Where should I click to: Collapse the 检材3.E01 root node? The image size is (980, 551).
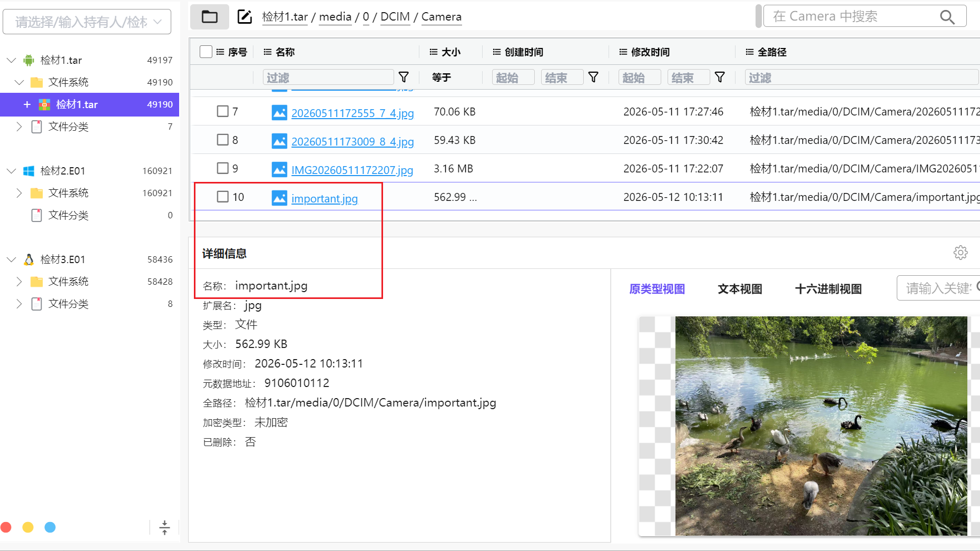[11, 259]
